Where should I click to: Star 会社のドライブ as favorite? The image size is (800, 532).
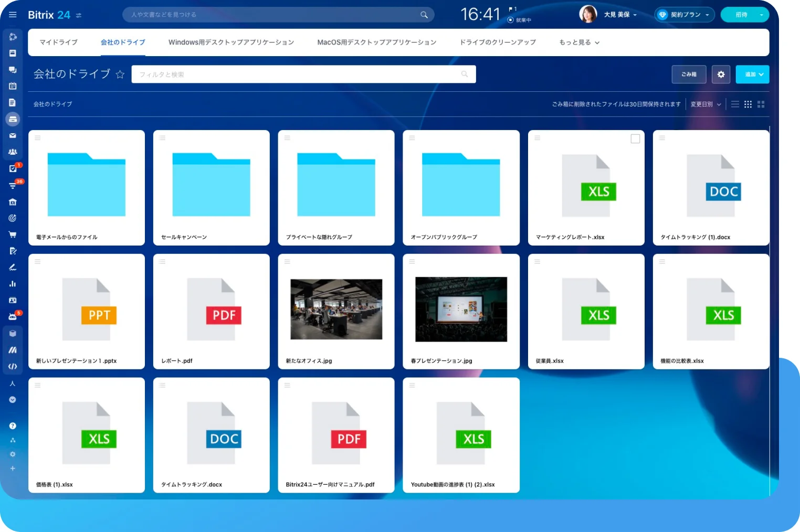tap(120, 75)
